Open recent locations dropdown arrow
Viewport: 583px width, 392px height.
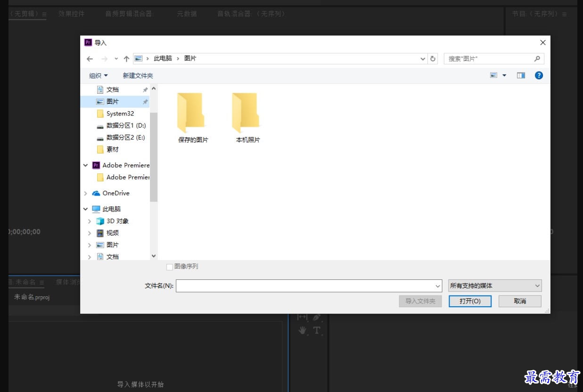(x=116, y=59)
